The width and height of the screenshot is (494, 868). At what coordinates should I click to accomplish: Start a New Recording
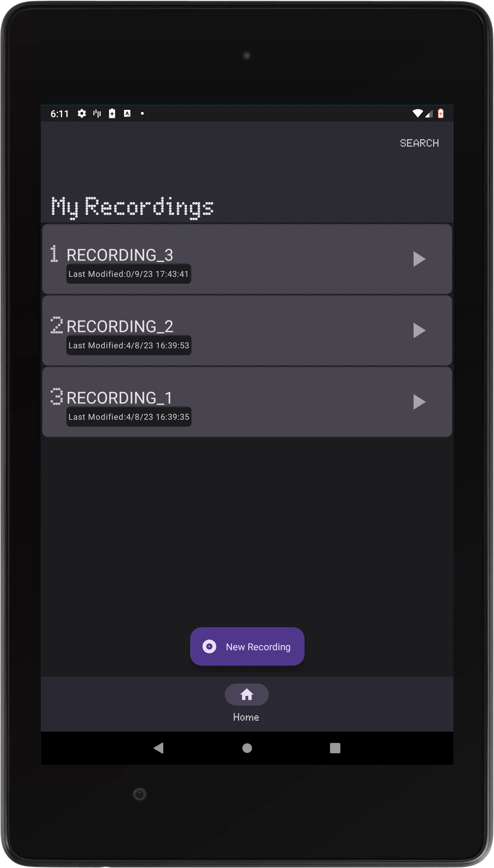[x=247, y=646]
